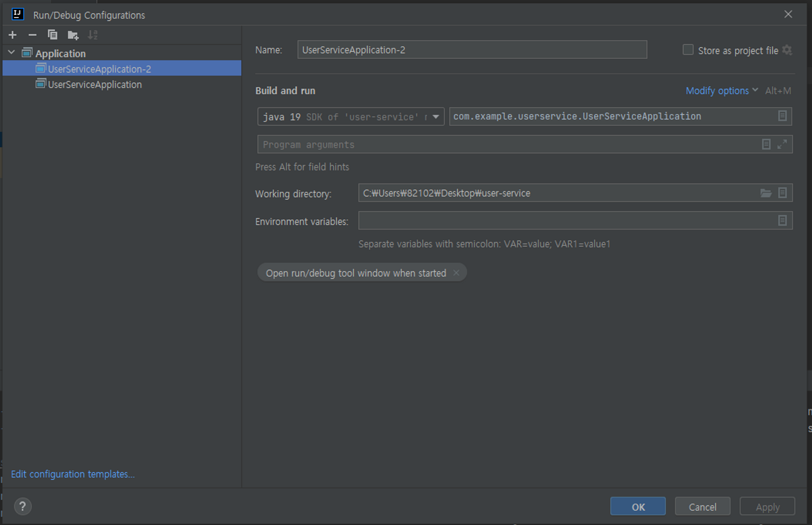Click the Copy Configuration icon
Image resolution: width=812 pixels, height=525 pixels.
(52, 35)
